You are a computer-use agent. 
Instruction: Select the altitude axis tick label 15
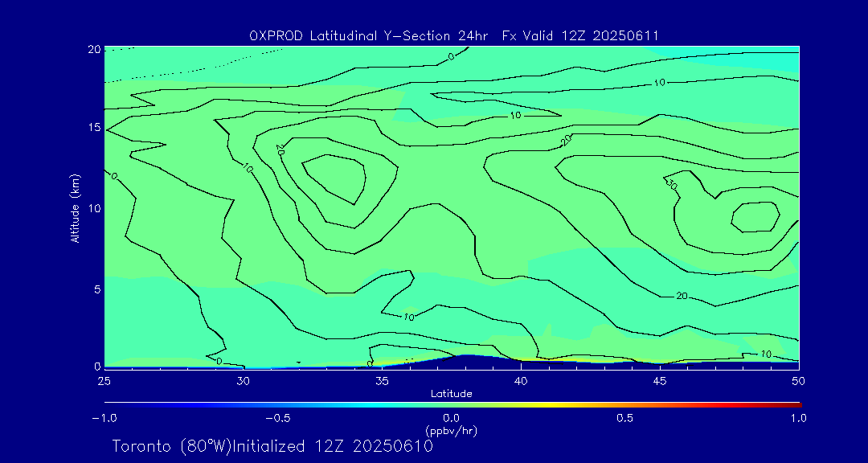pyautogui.click(x=93, y=127)
